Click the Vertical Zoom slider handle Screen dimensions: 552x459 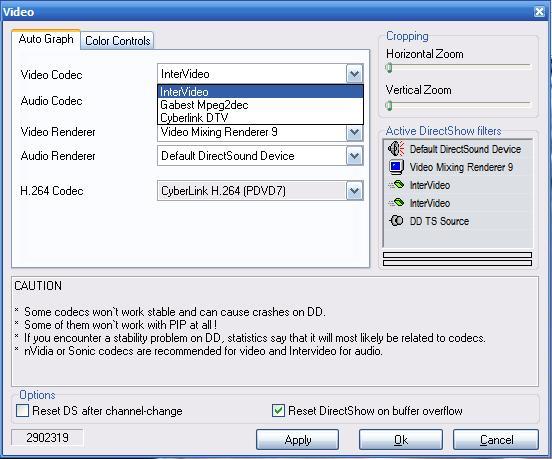[x=389, y=105]
